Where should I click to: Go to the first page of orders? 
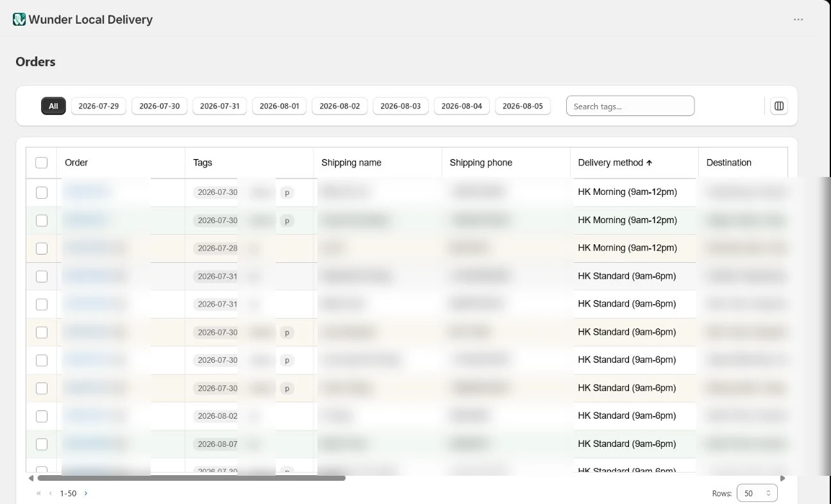pos(38,493)
